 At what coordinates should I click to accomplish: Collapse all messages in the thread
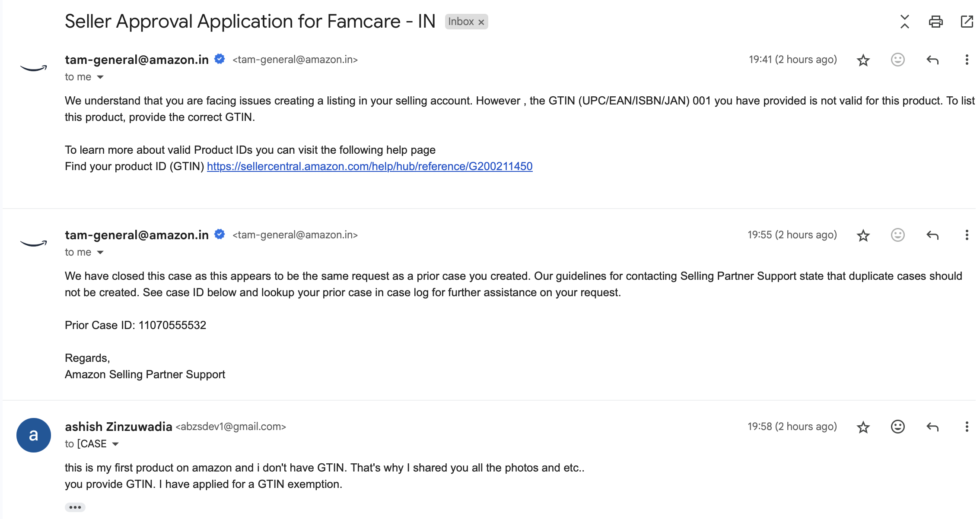pyautogui.click(x=904, y=22)
